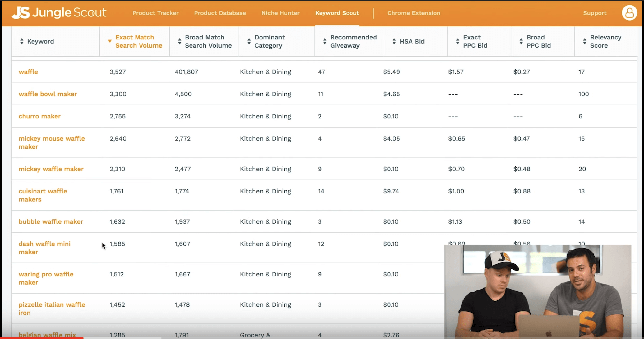
Task: Sort by Exact PPC Bid arrows
Action: [x=458, y=41]
